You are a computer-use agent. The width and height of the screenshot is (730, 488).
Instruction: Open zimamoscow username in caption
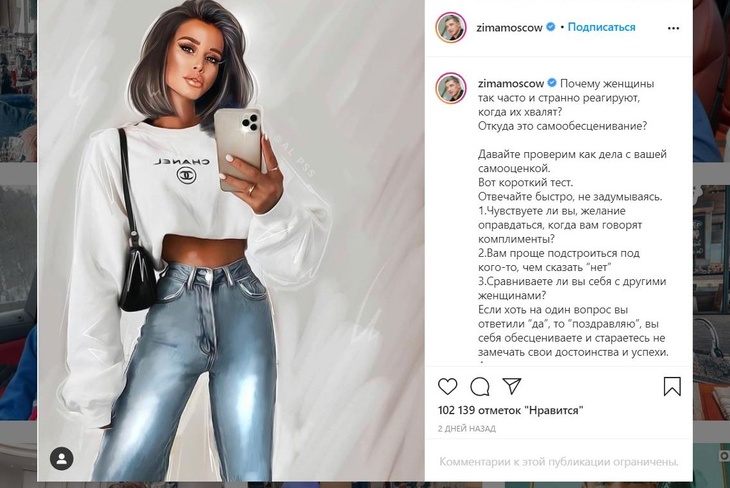[x=511, y=84]
